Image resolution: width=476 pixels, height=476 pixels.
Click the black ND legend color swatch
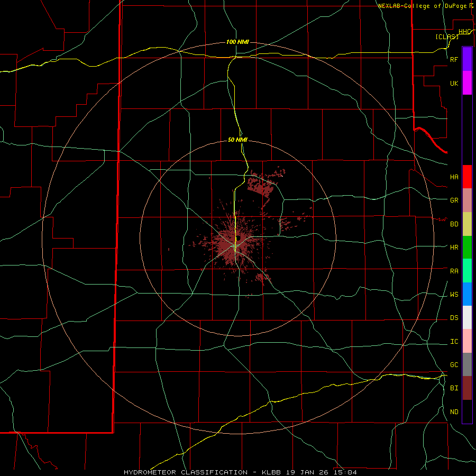(x=467, y=411)
